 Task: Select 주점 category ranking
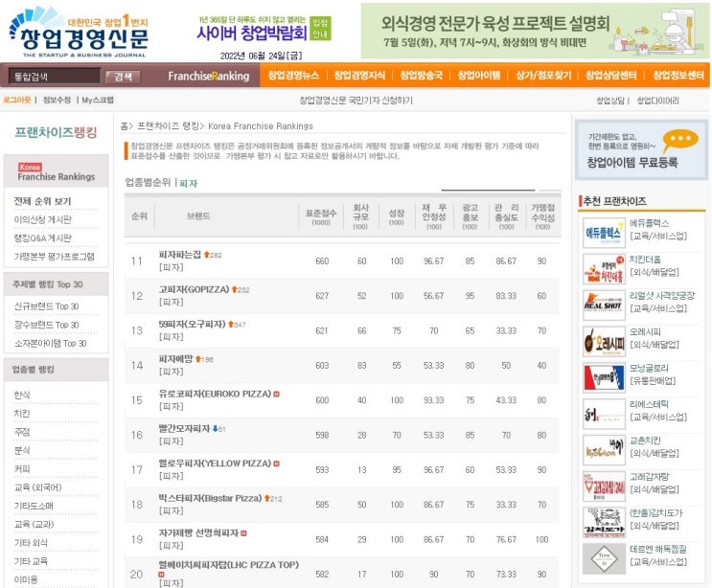point(22,432)
